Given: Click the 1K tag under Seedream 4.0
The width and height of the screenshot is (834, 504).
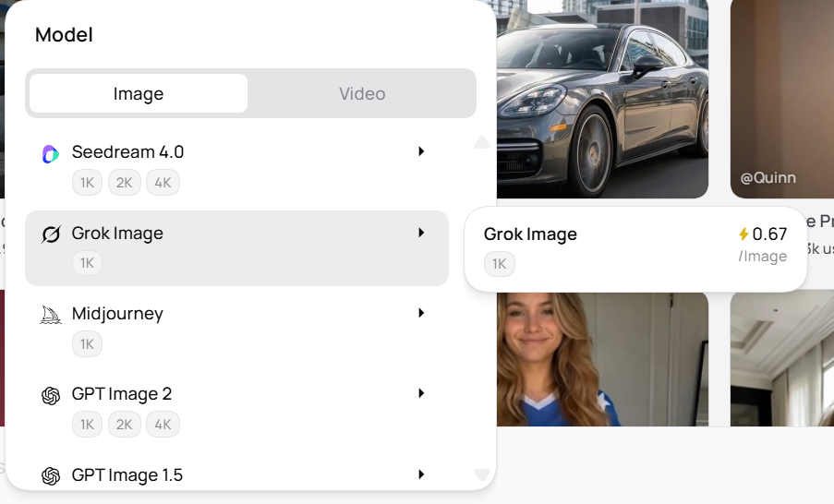Looking at the screenshot, I should [87, 183].
